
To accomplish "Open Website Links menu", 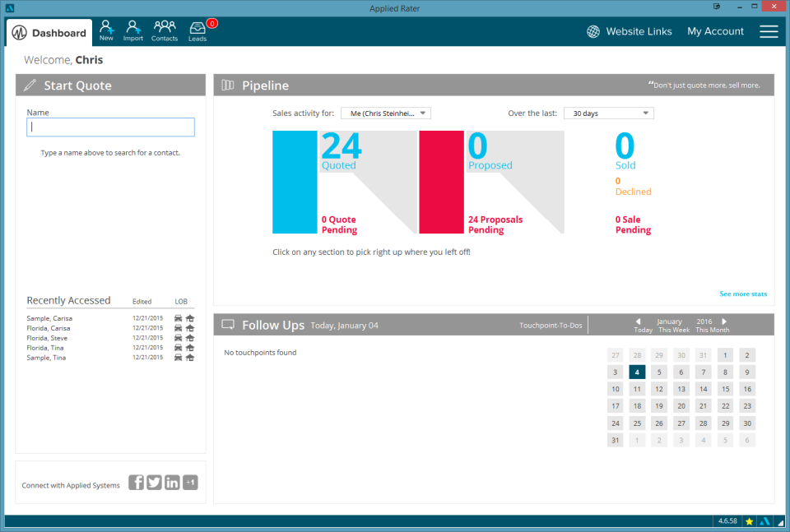I will [639, 31].
